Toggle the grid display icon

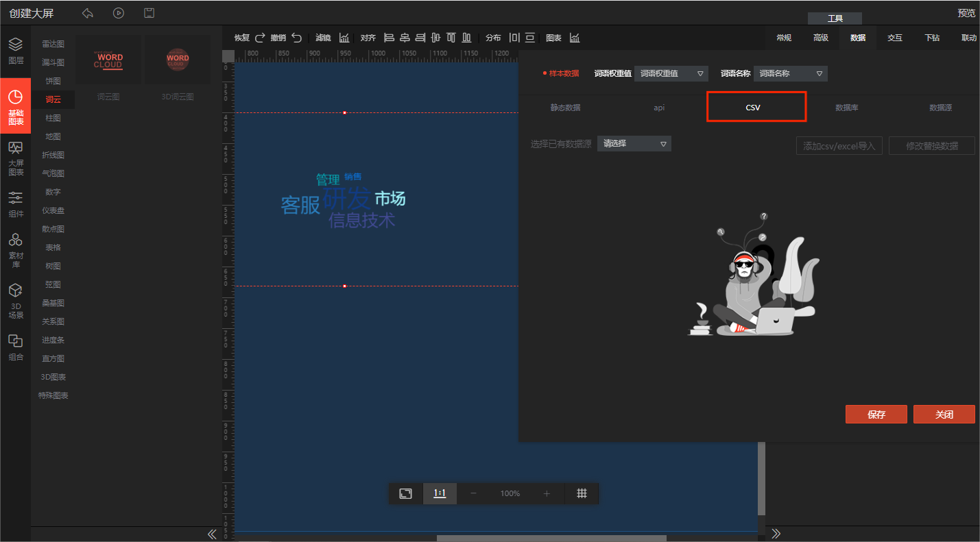click(x=582, y=493)
